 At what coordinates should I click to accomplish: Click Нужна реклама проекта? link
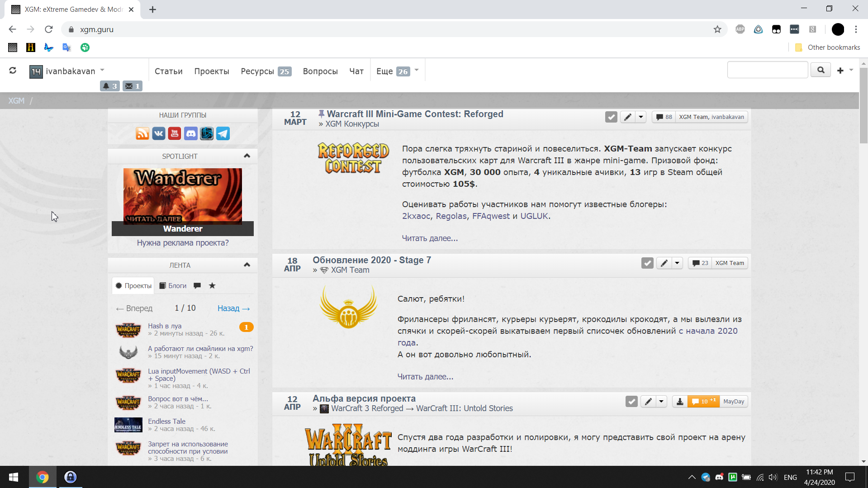coord(183,243)
